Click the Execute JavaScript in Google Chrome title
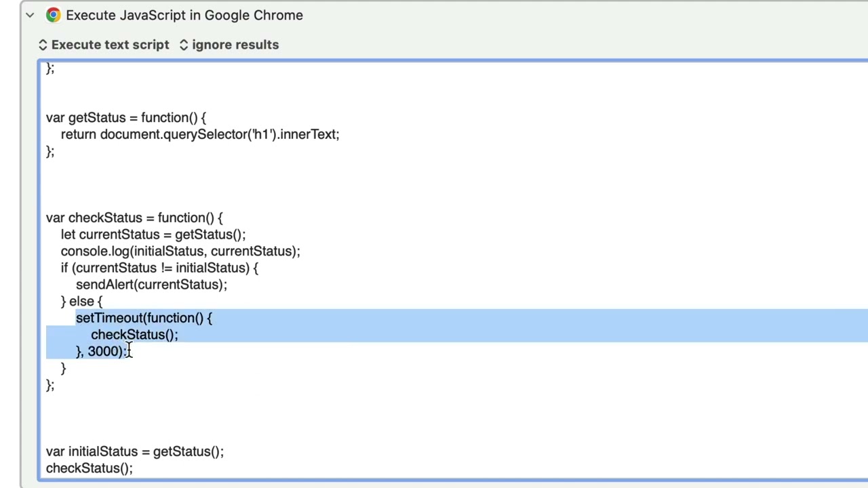868x488 pixels. pos(184,15)
